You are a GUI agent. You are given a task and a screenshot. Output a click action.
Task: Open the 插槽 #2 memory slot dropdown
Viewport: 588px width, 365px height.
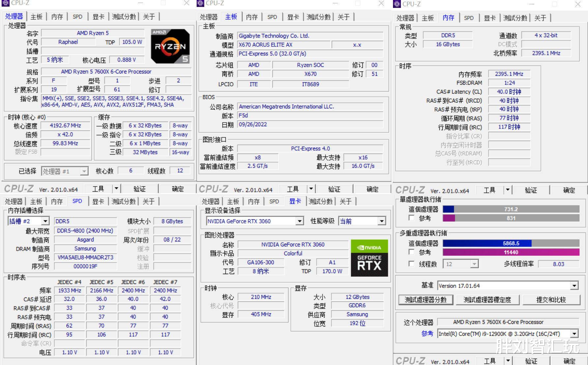(x=45, y=221)
